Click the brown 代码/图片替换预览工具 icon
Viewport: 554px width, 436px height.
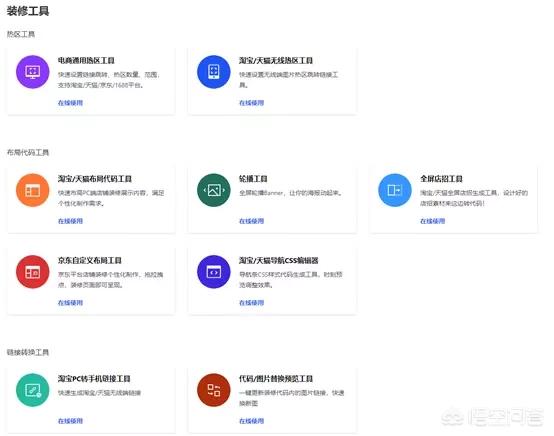click(213, 390)
